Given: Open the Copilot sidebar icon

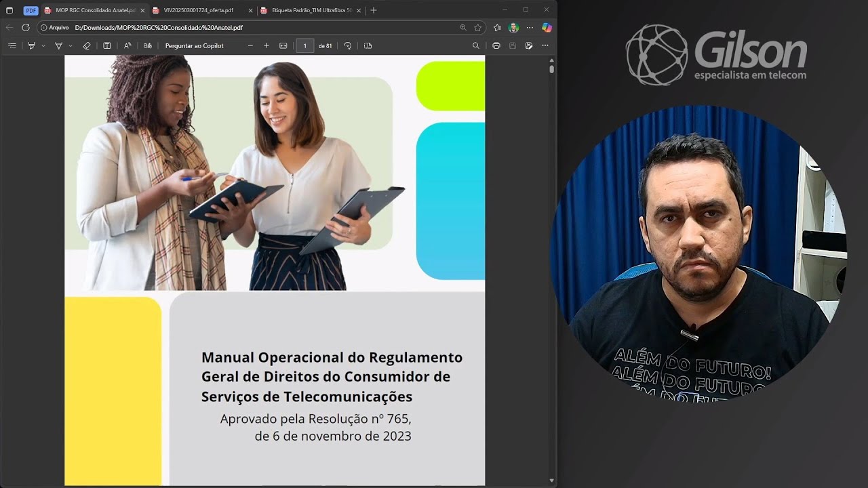Looking at the screenshot, I should [547, 28].
